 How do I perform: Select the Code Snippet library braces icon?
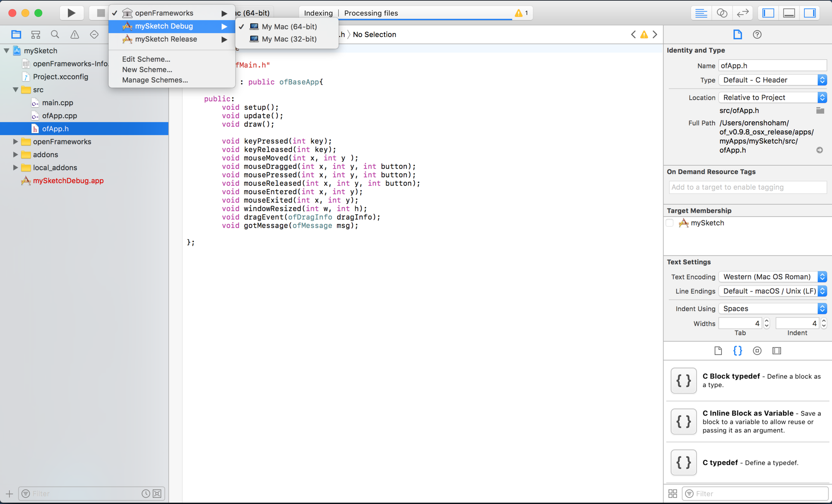(737, 351)
